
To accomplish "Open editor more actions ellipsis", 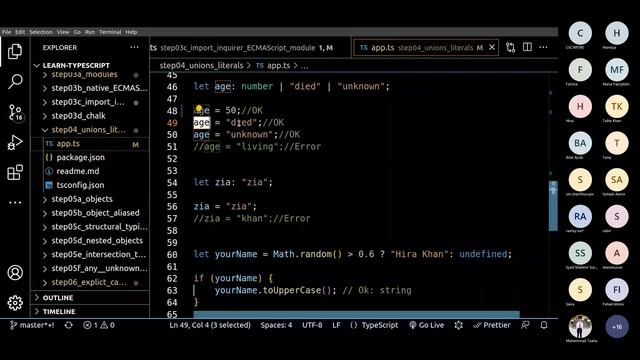I will click(543, 47).
